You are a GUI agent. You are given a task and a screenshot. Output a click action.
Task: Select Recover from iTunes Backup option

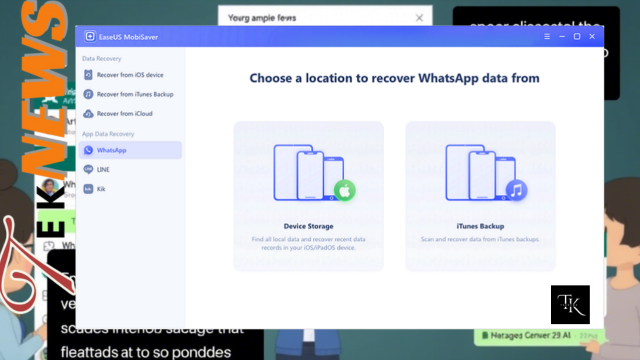(x=130, y=94)
